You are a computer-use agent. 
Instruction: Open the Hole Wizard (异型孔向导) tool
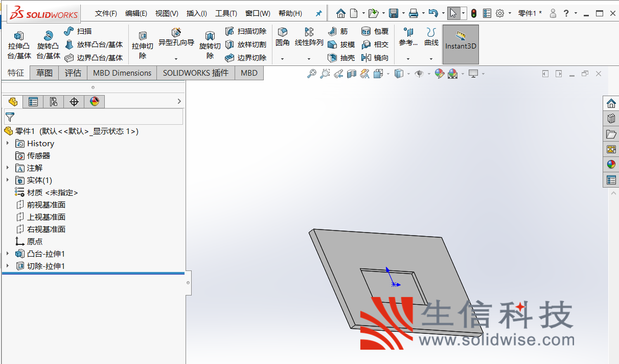(x=176, y=37)
